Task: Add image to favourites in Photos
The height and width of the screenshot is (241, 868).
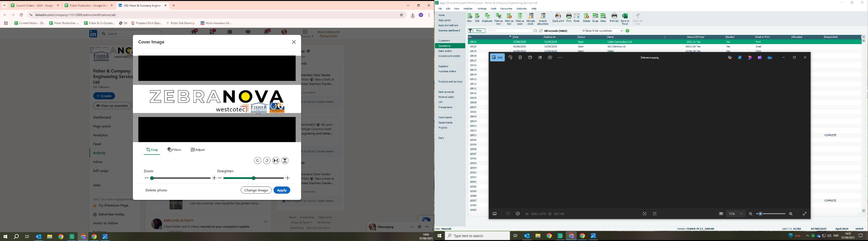Action: click(x=508, y=214)
